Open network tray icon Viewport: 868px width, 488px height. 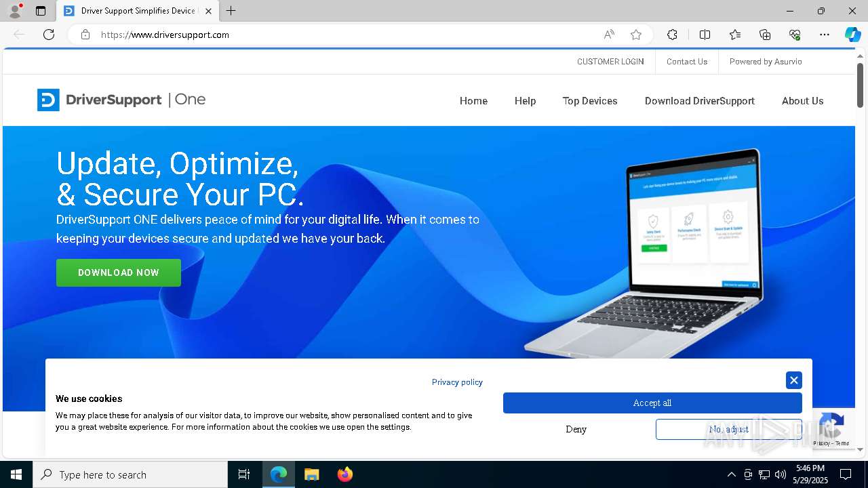pos(764,474)
